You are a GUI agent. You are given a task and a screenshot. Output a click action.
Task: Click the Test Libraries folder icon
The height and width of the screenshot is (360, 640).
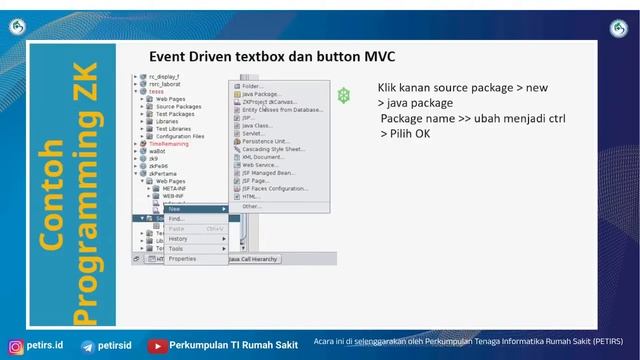[x=150, y=129]
